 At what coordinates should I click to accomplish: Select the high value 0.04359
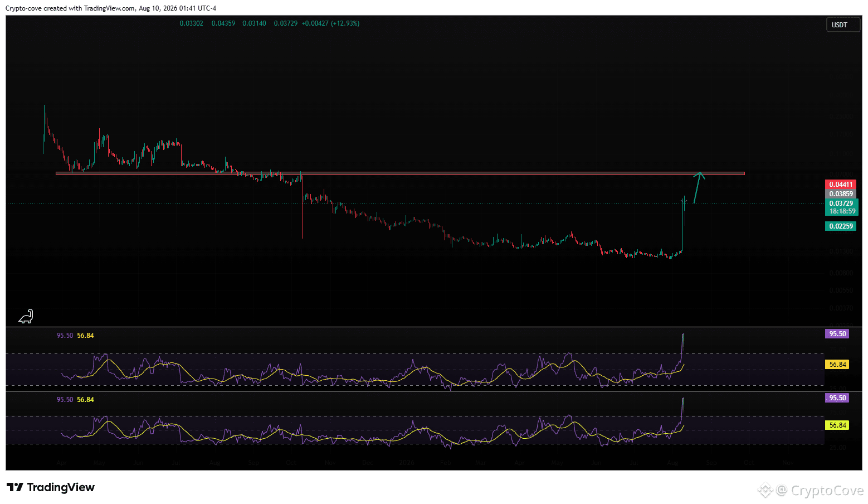[x=223, y=23]
